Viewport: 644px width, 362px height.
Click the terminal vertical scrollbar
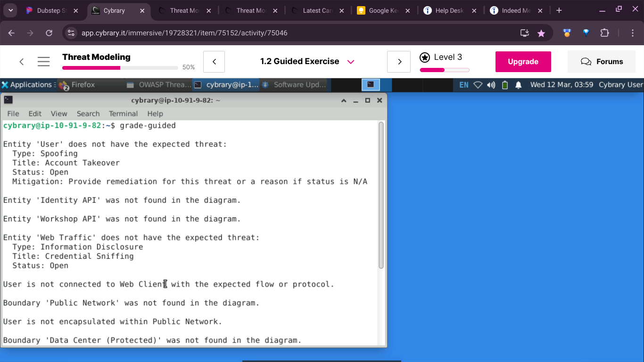381,196
